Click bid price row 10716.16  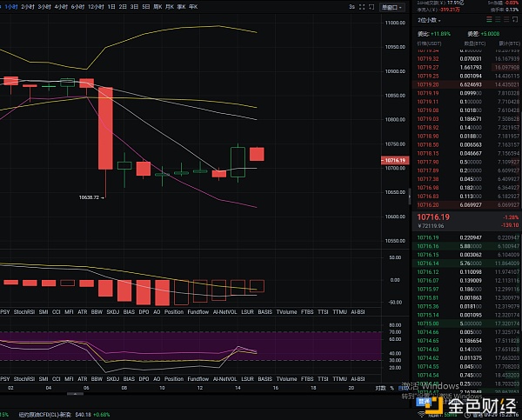tap(465, 246)
